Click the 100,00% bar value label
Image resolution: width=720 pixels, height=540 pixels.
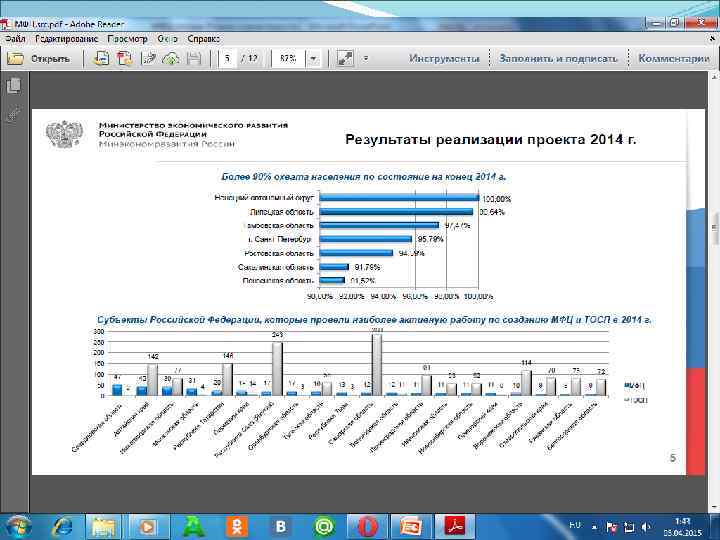pyautogui.click(x=496, y=199)
